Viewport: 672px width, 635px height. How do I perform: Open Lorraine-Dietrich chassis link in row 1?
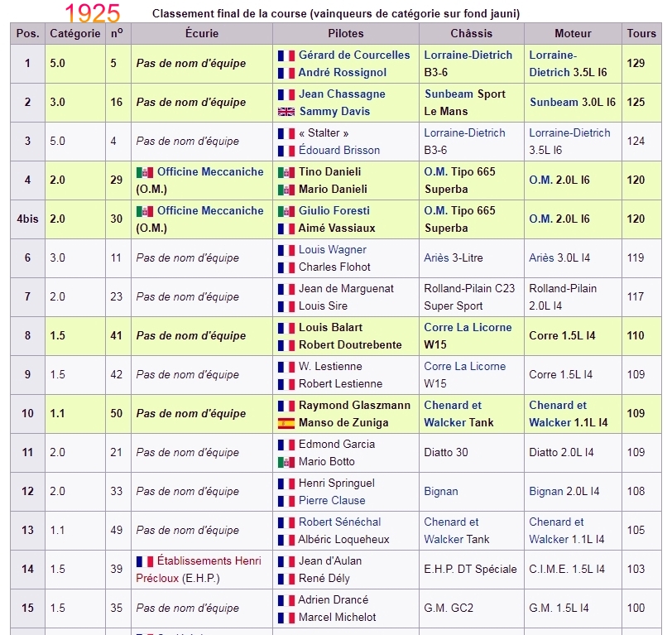(468, 55)
